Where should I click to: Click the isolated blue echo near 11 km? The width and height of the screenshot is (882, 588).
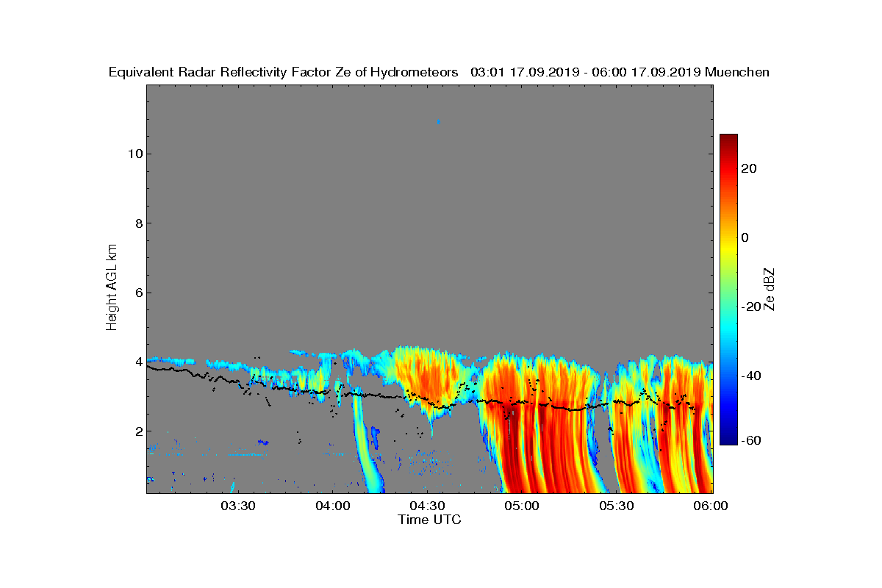(x=439, y=122)
